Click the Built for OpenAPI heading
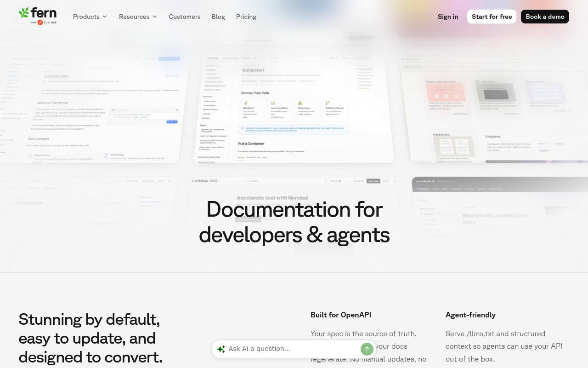The image size is (588, 368). click(x=341, y=315)
